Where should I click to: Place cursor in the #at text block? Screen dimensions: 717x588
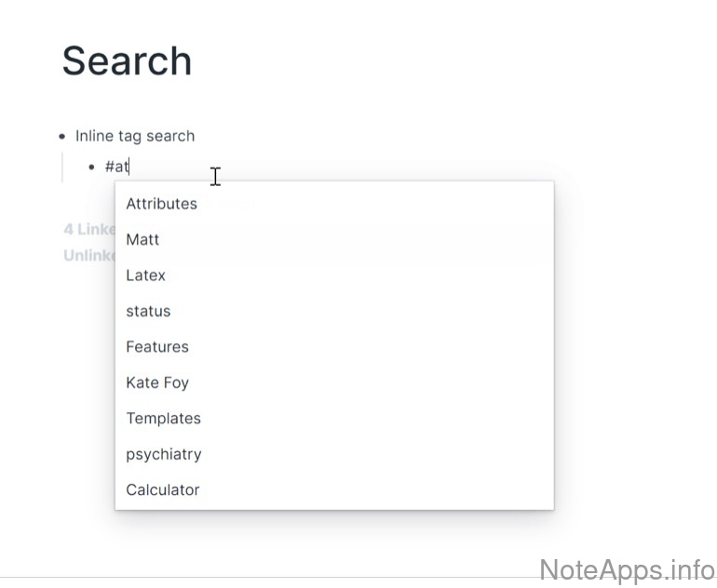(117, 167)
